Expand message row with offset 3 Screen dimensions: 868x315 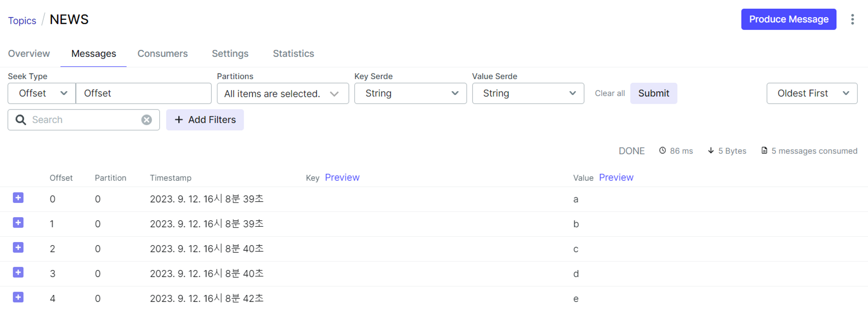point(18,272)
